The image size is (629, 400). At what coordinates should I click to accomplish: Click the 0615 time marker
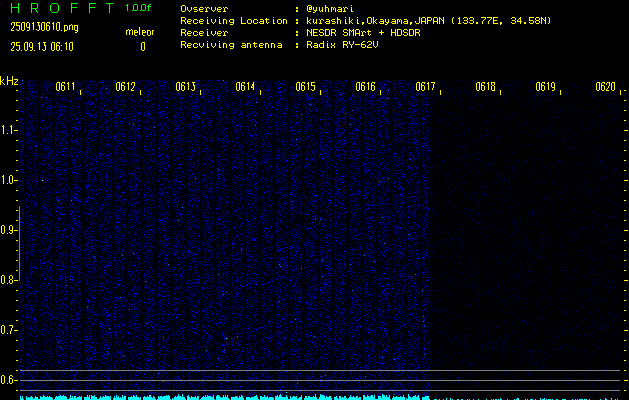coord(305,87)
